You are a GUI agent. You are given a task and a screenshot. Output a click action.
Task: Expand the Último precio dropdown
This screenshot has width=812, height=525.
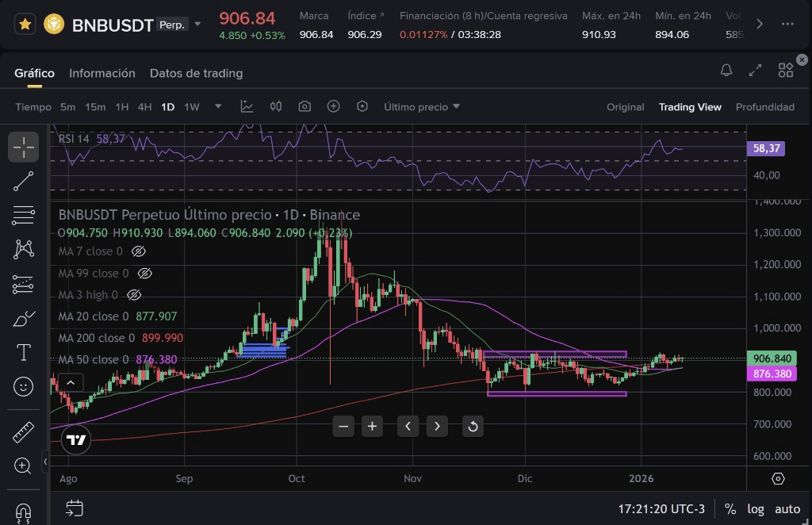[x=422, y=106]
